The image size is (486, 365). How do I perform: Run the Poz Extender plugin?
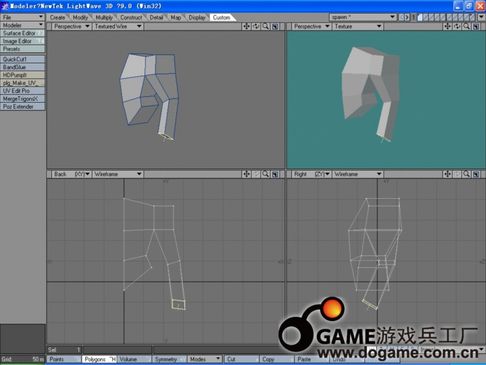[x=23, y=107]
